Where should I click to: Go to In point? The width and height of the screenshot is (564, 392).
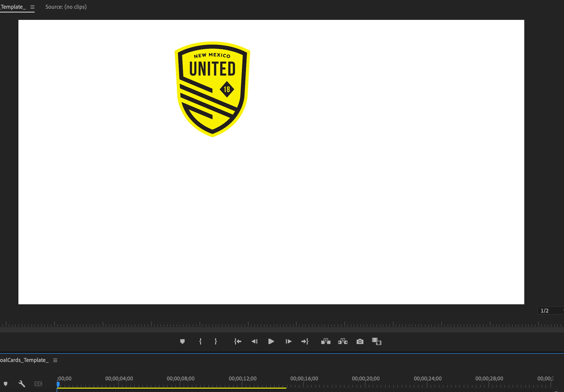tap(237, 341)
